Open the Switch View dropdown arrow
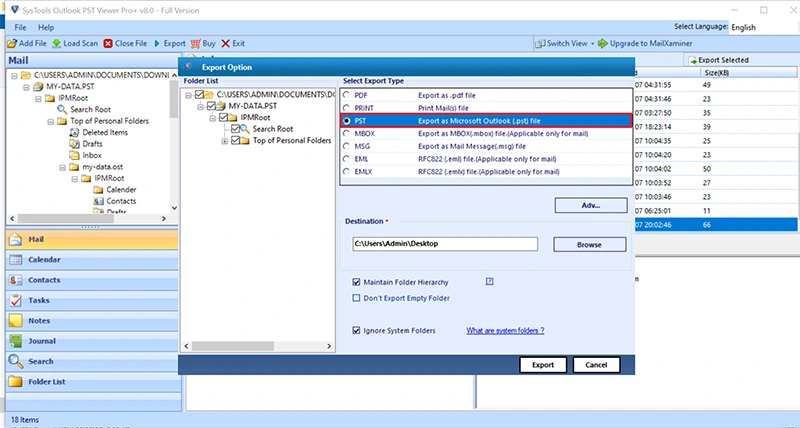This screenshot has width=800, height=428. click(x=592, y=44)
